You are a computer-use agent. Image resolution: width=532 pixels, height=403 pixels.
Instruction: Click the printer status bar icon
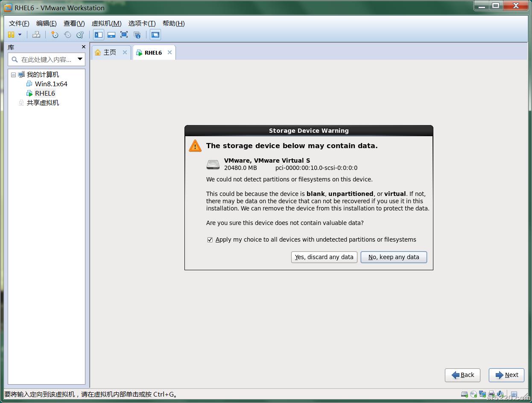coord(491,394)
